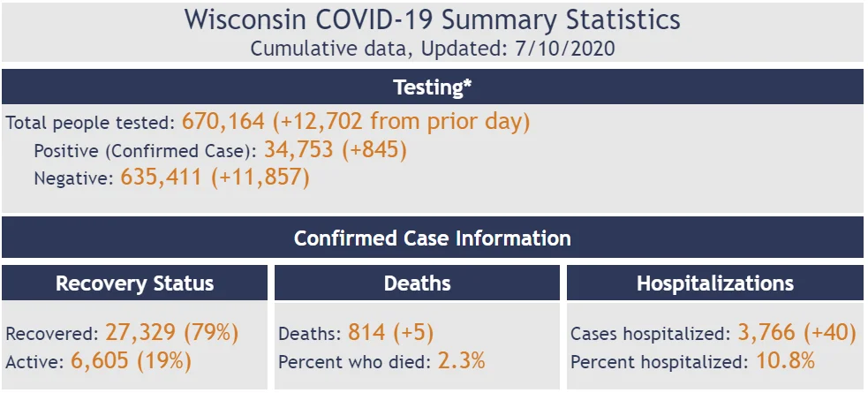Viewport: 868px width, 393px height.
Task: Click the +12,702 from prior day figure
Action: click(401, 122)
